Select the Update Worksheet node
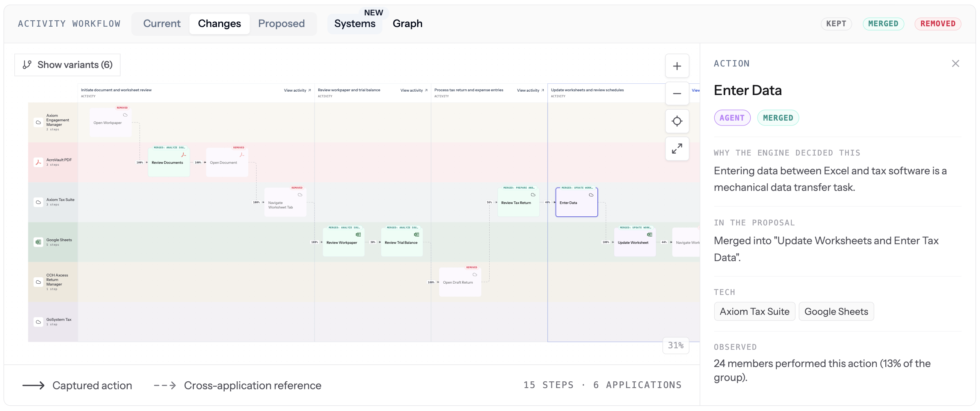Image resolution: width=980 pixels, height=411 pixels. click(x=634, y=242)
